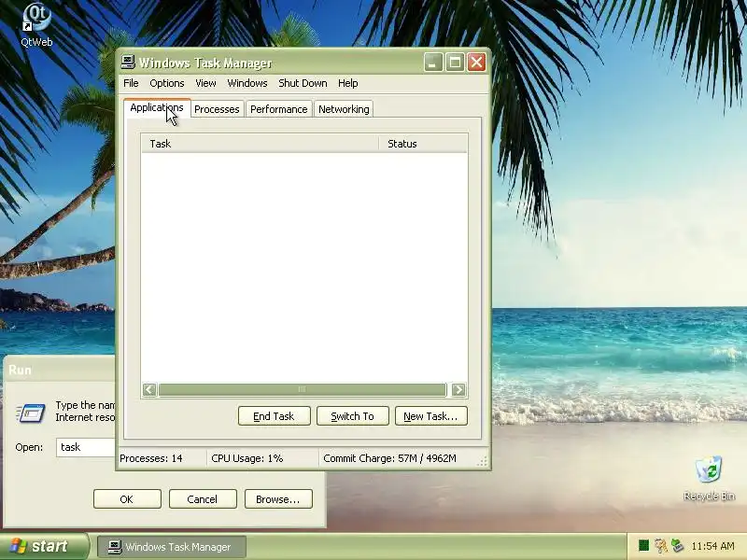The height and width of the screenshot is (560, 747).
Task: Click the network computers tray icon
Action: point(677,545)
